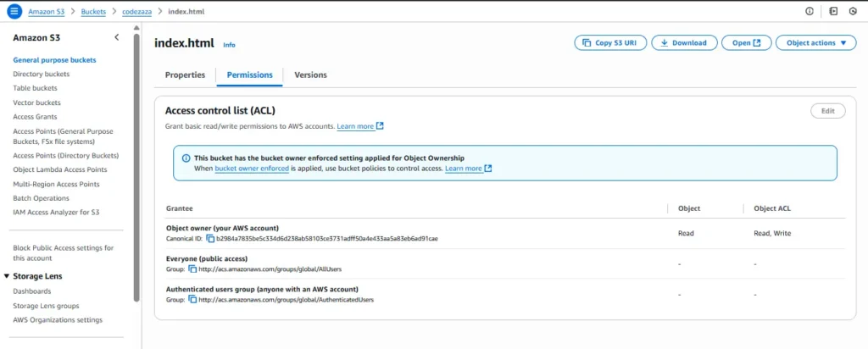The image size is (868, 349).
Task: Click 'Object owner (your AWS account)' text
Action: 222,228
